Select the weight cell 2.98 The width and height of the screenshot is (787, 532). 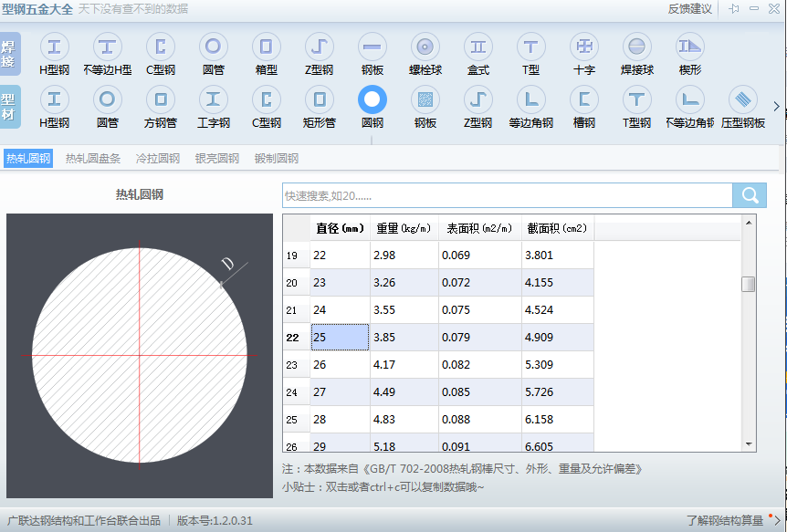(x=404, y=256)
